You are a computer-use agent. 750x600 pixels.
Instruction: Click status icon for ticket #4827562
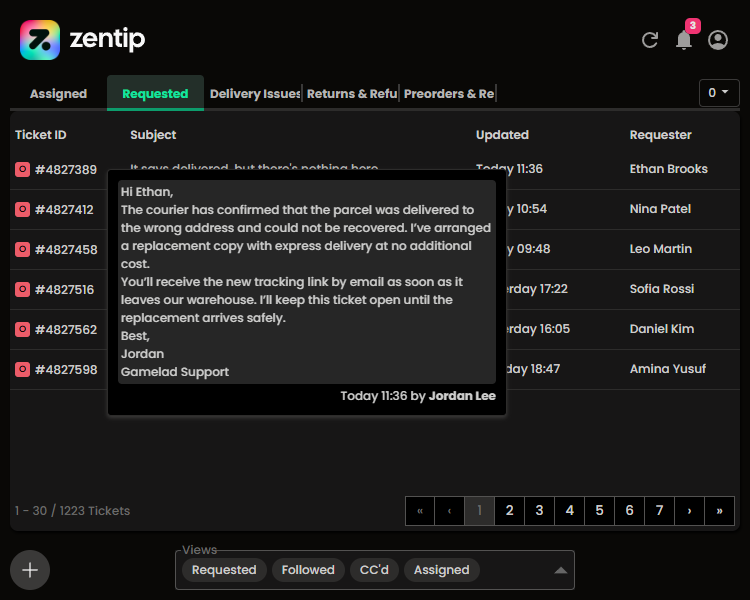point(22,329)
